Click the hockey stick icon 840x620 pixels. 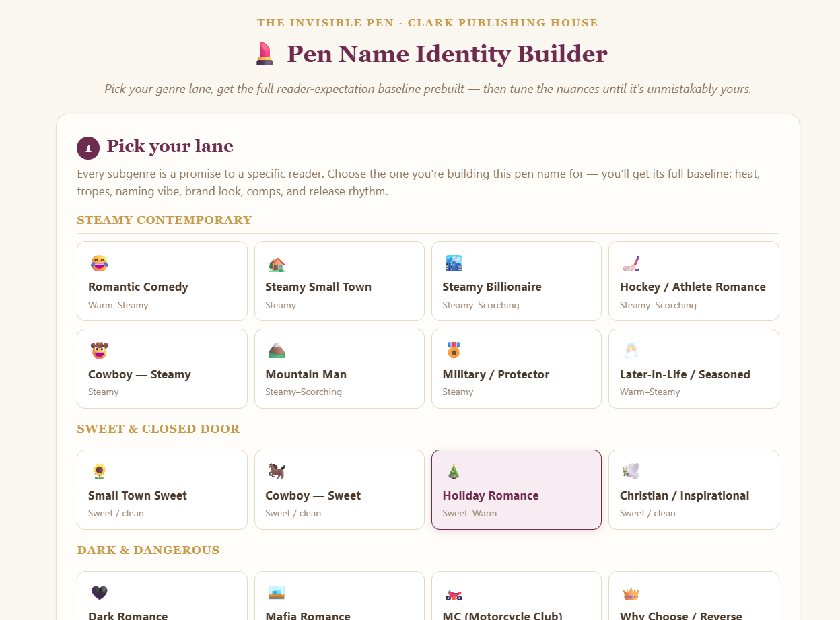tap(631, 264)
